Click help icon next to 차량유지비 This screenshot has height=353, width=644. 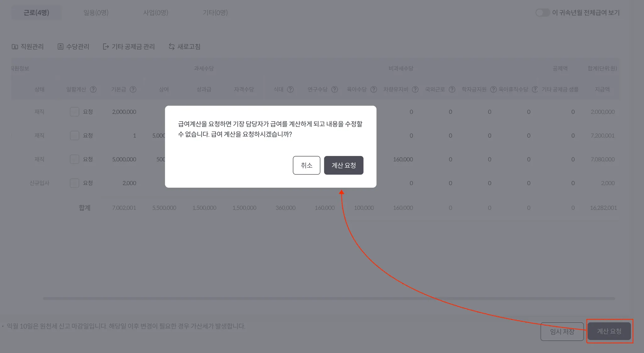[x=415, y=90]
